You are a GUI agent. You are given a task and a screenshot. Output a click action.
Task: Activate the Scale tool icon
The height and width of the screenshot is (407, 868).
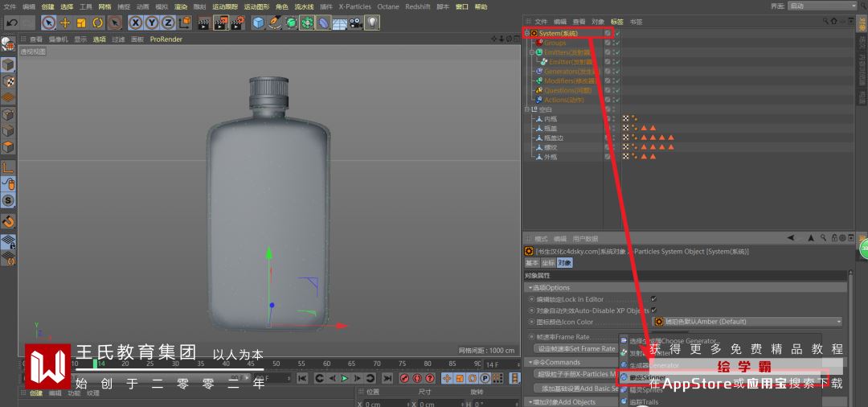coord(81,23)
